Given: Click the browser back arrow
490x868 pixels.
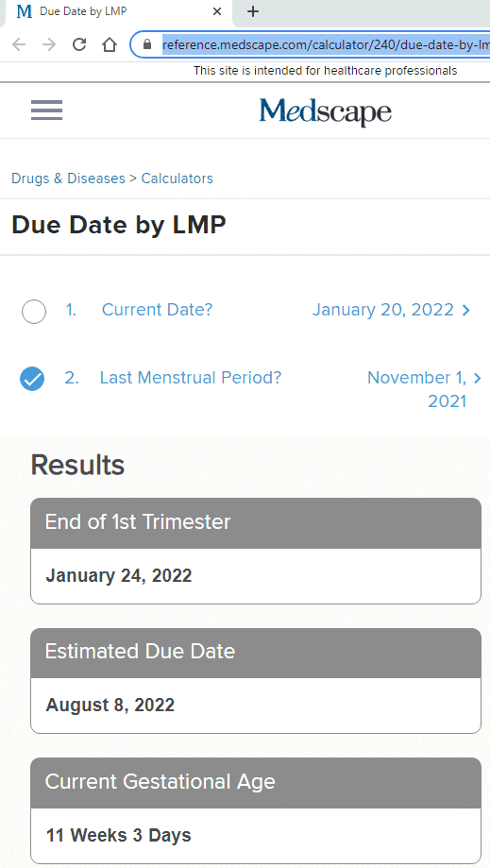Looking at the screenshot, I should (19, 44).
